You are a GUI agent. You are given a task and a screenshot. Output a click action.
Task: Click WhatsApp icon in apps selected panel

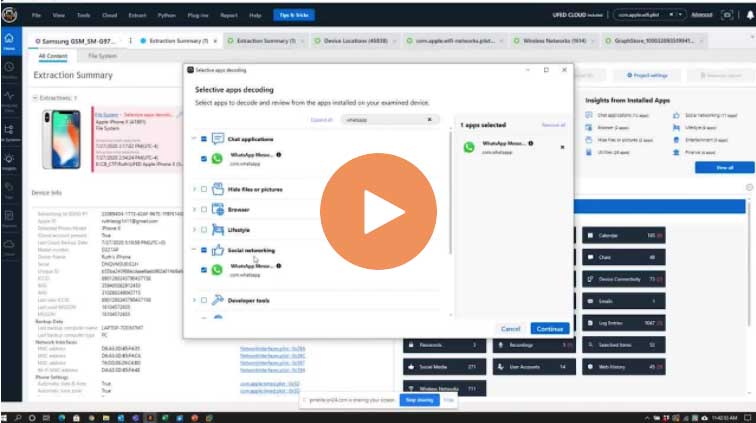(469, 147)
